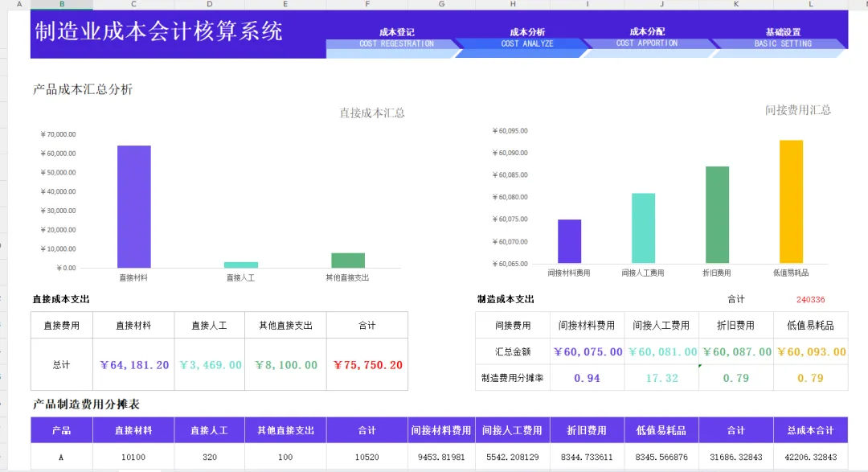Select cell value ¥60,081.00

click(x=662, y=351)
